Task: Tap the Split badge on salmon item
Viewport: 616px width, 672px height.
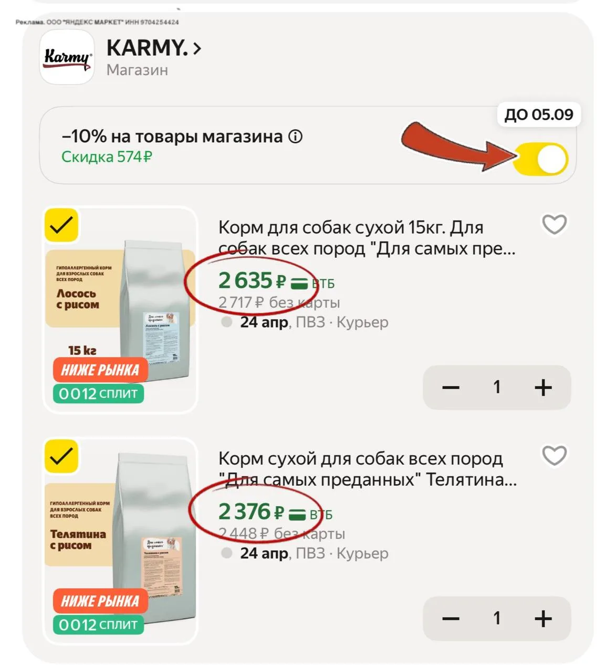Action: click(x=98, y=394)
